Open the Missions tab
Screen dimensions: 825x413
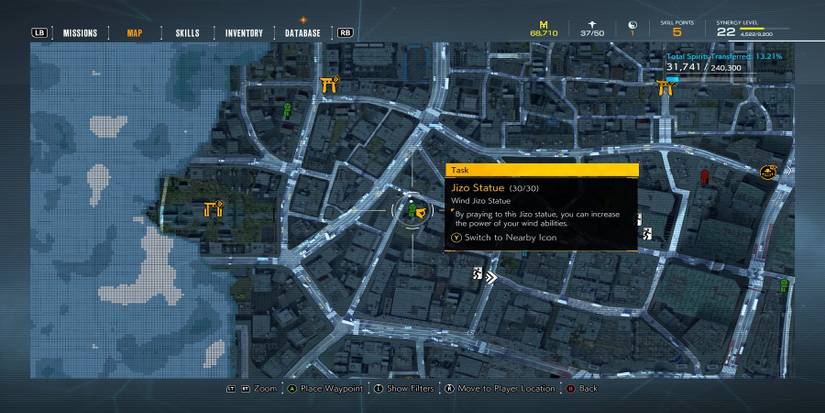pos(80,33)
